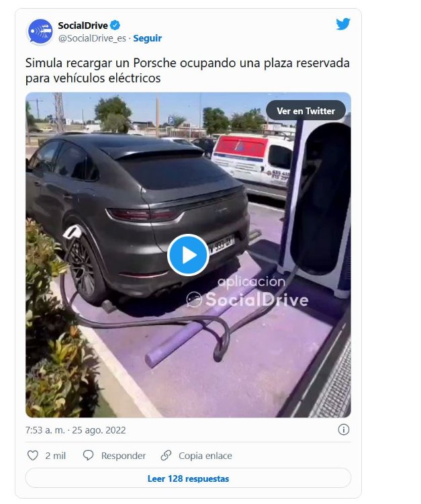Click the chain link copy icon
The width and height of the screenshot is (421, 504).
tap(166, 455)
